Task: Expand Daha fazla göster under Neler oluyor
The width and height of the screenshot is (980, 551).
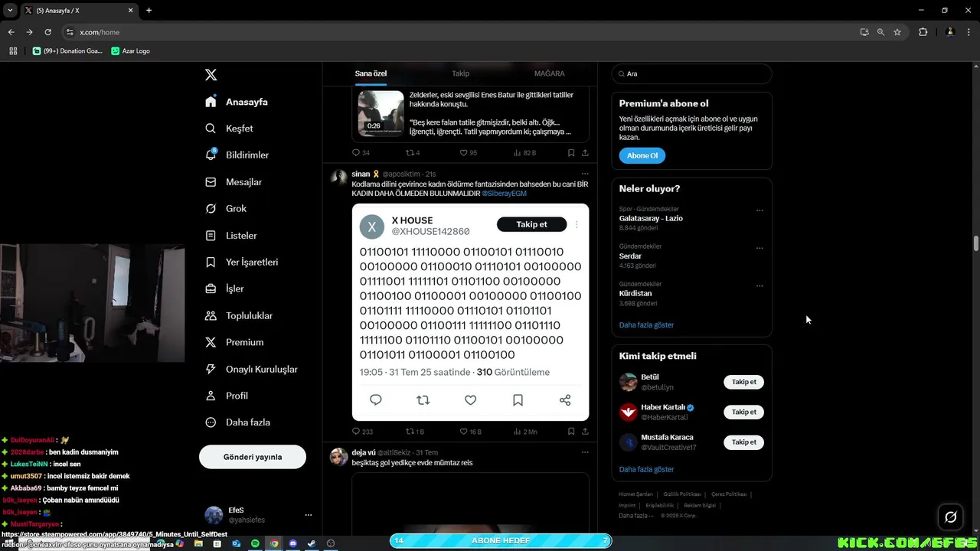Action: click(646, 324)
